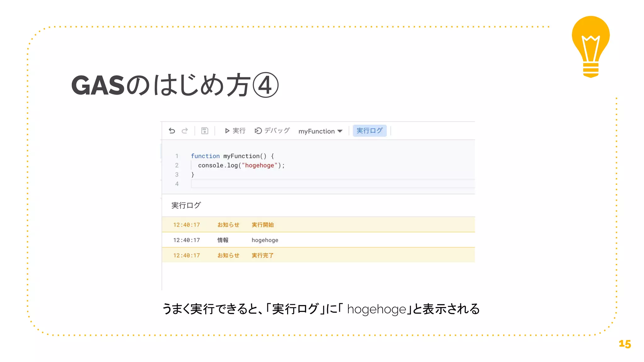Click the "hogehoge" string in the code
Image resolution: width=644 pixels, height=362 pixels.
pos(259,166)
